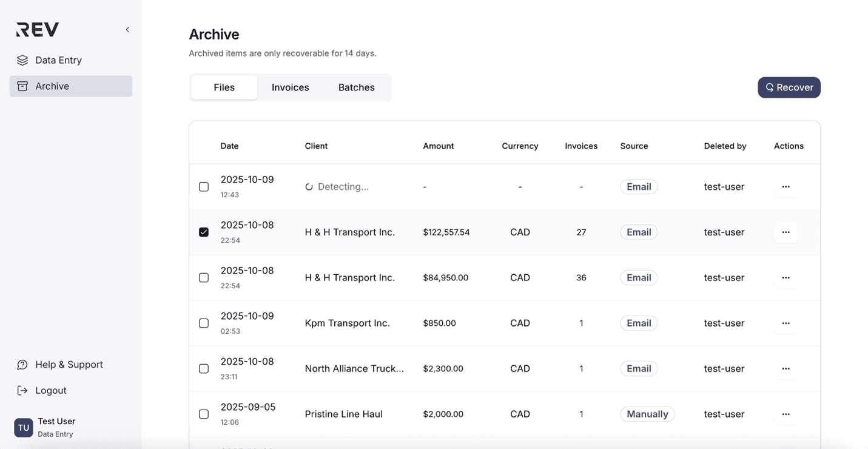Select the Files tab
The height and width of the screenshot is (449, 868).
click(224, 87)
